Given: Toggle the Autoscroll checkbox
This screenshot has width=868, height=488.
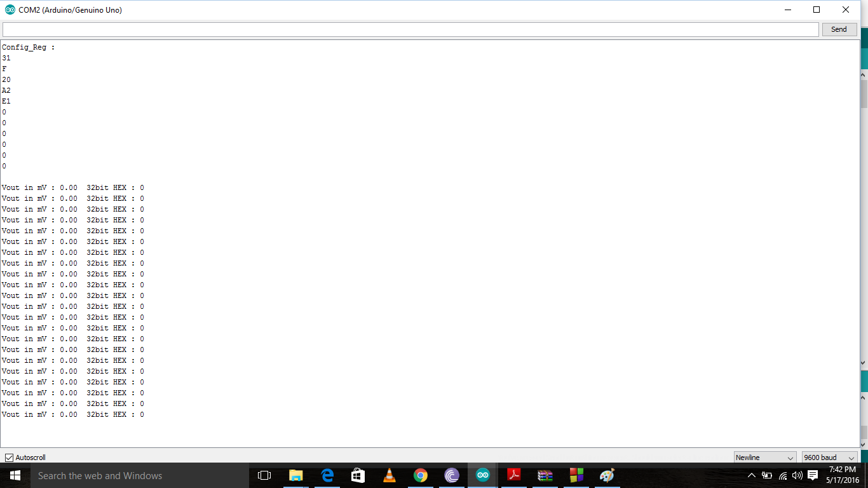Looking at the screenshot, I should (x=10, y=457).
